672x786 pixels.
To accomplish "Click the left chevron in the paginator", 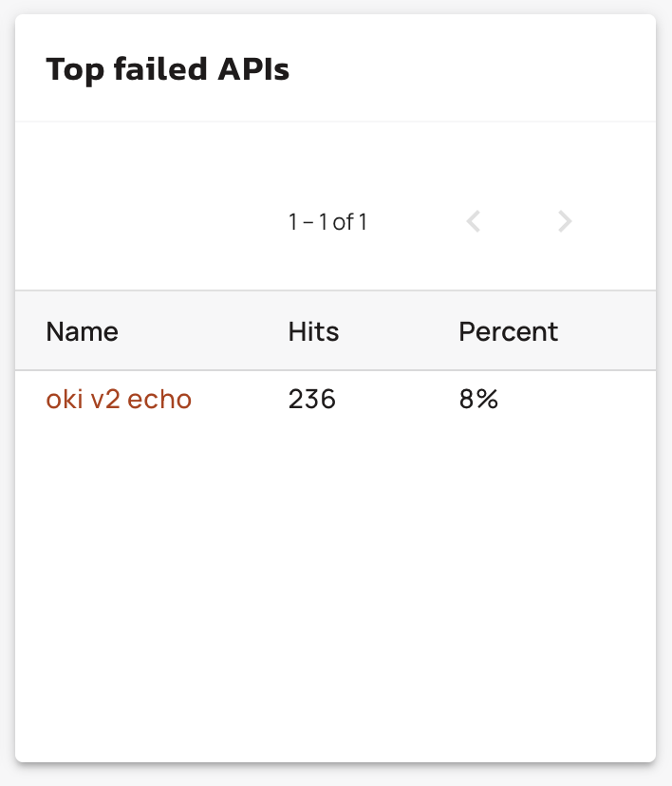I will 474,222.
